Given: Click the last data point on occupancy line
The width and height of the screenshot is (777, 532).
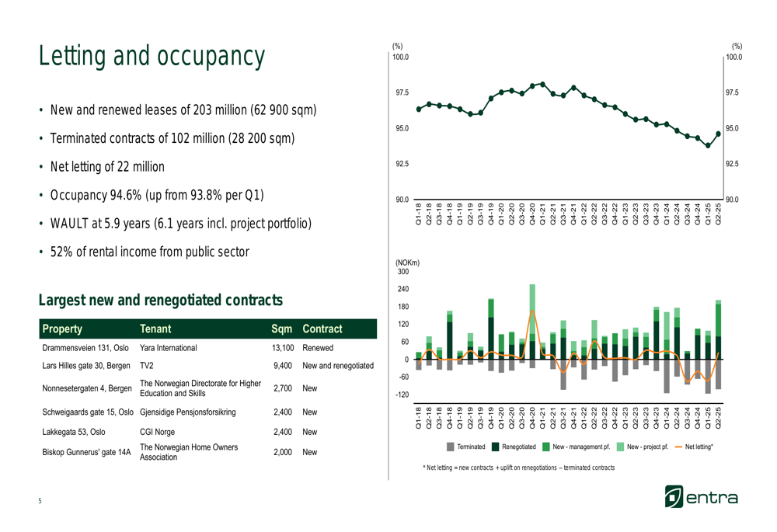Looking at the screenshot, I should (718, 134).
